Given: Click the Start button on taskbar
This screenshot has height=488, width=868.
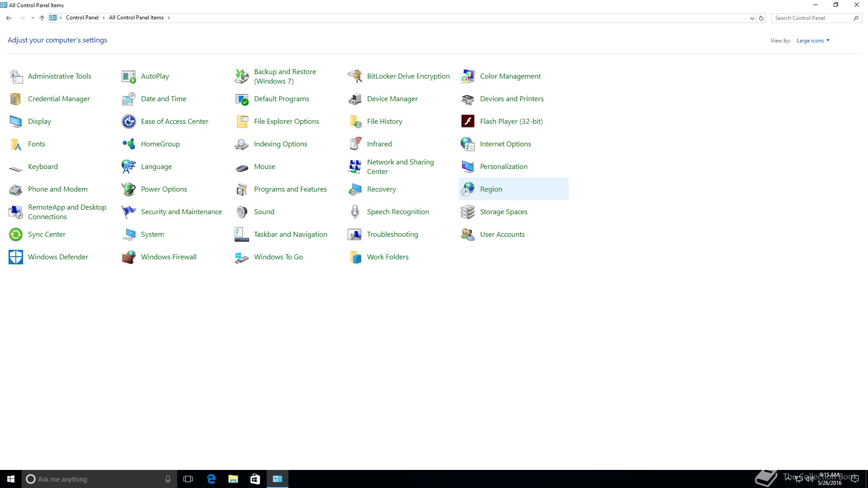Looking at the screenshot, I should click(11, 479).
